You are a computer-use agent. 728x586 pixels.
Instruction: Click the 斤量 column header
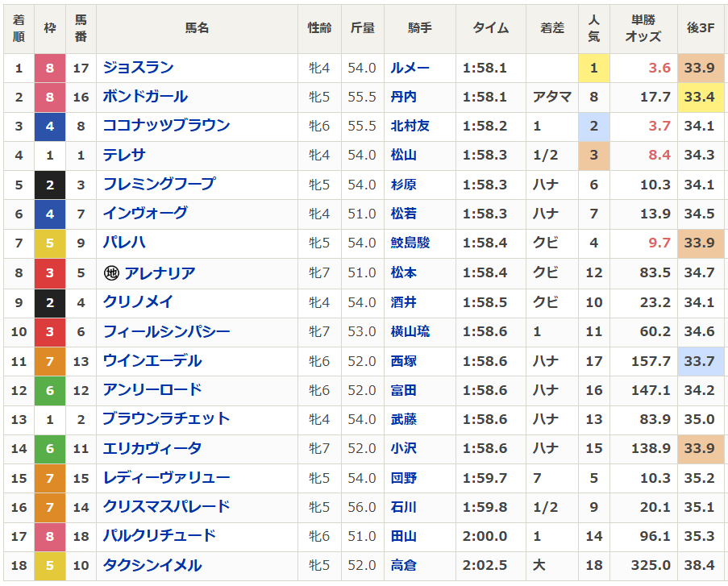[362, 28]
